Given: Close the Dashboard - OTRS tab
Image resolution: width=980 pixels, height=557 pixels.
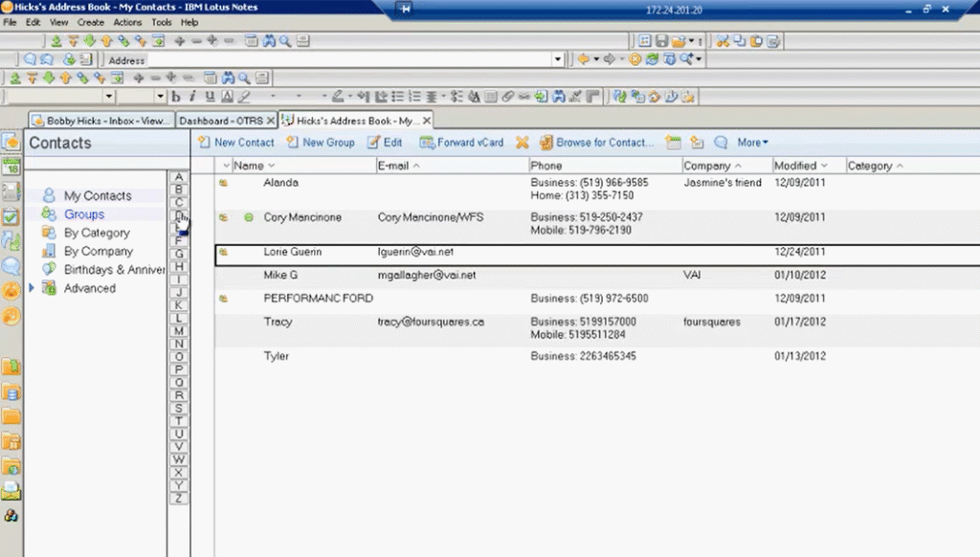Looking at the screenshot, I should coord(271,121).
